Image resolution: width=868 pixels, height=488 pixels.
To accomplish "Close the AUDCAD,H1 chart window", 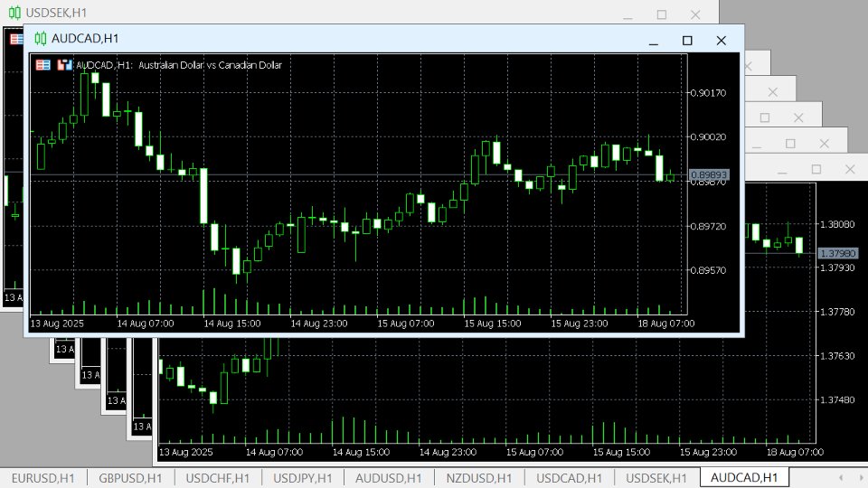I will click(x=721, y=41).
